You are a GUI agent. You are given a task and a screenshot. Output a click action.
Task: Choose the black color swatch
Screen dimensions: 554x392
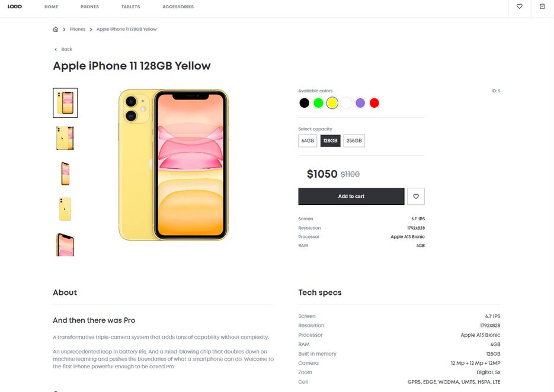coord(304,103)
